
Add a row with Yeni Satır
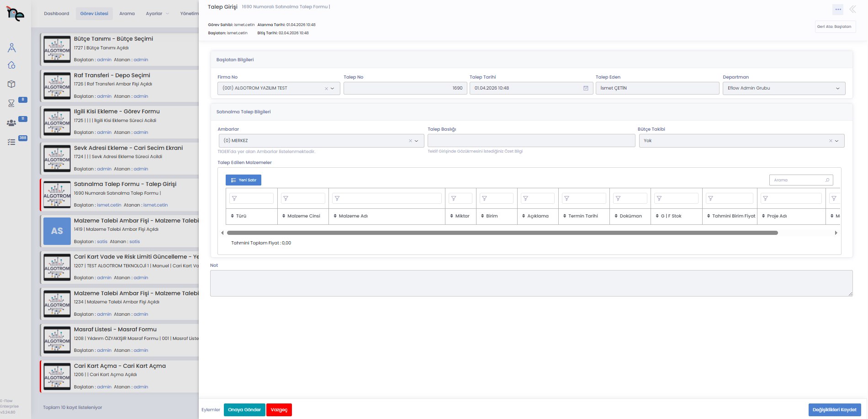(x=243, y=180)
